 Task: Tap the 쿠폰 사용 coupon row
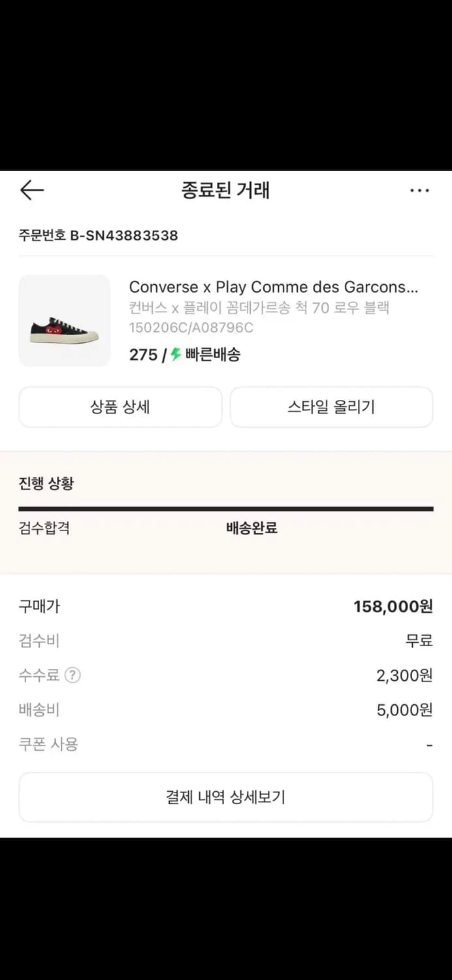point(48,744)
